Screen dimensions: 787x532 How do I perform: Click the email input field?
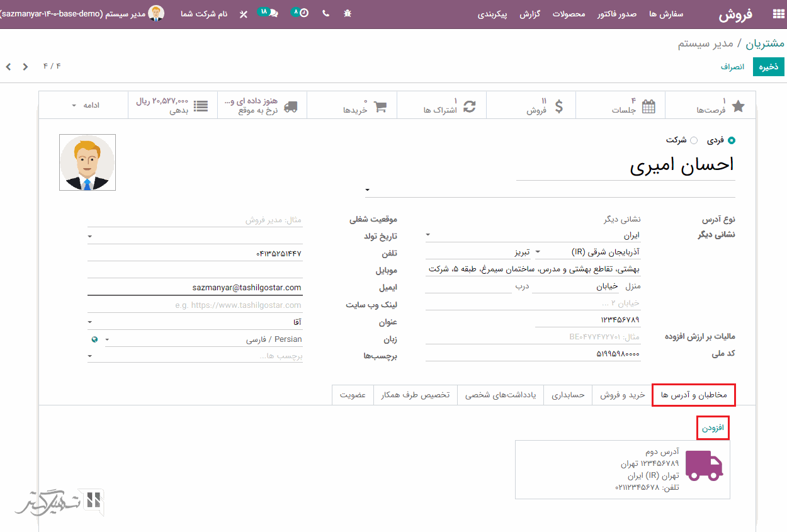pos(195,288)
